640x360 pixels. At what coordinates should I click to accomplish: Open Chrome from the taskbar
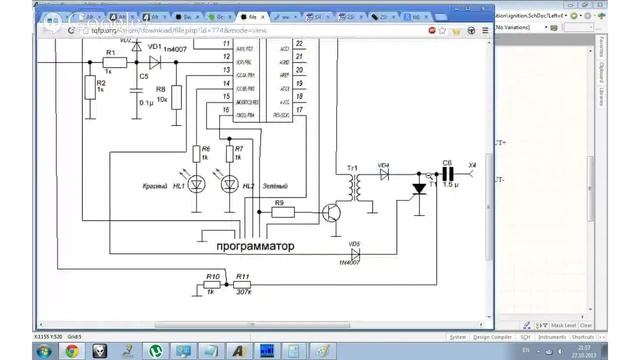72,351
